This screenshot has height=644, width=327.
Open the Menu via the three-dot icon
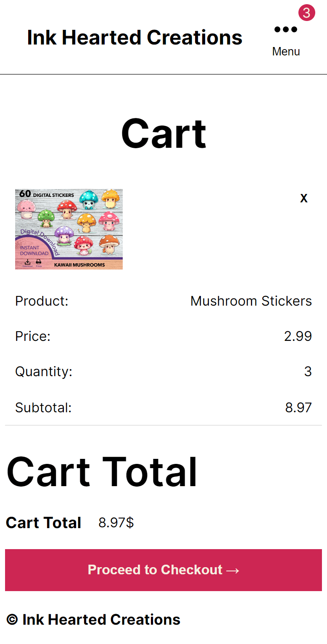click(x=286, y=29)
